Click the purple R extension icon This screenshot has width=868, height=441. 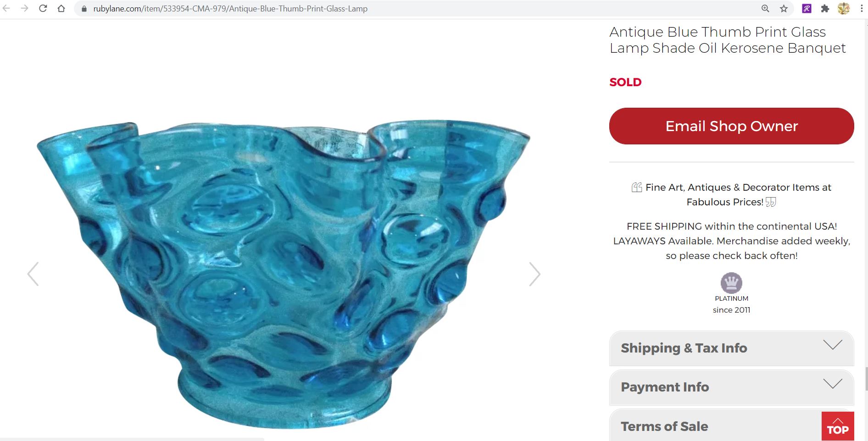807,8
